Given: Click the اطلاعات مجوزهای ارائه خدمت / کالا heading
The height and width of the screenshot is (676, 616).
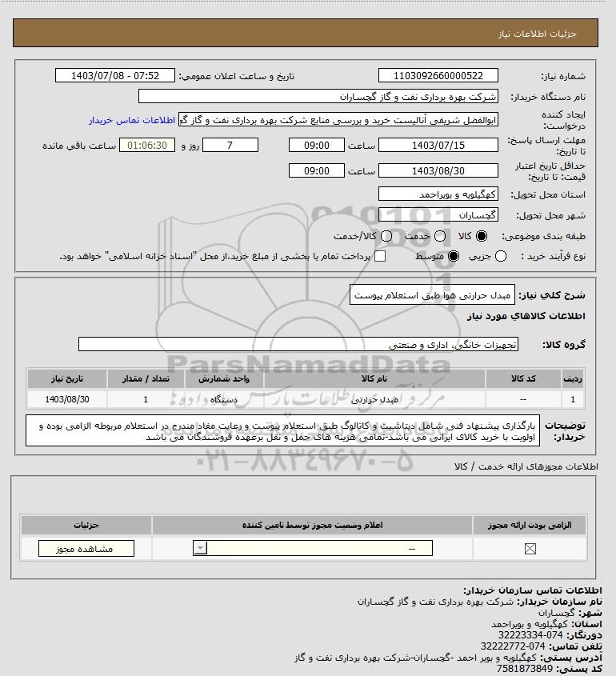Looking at the screenshot, I should (x=526, y=466).
